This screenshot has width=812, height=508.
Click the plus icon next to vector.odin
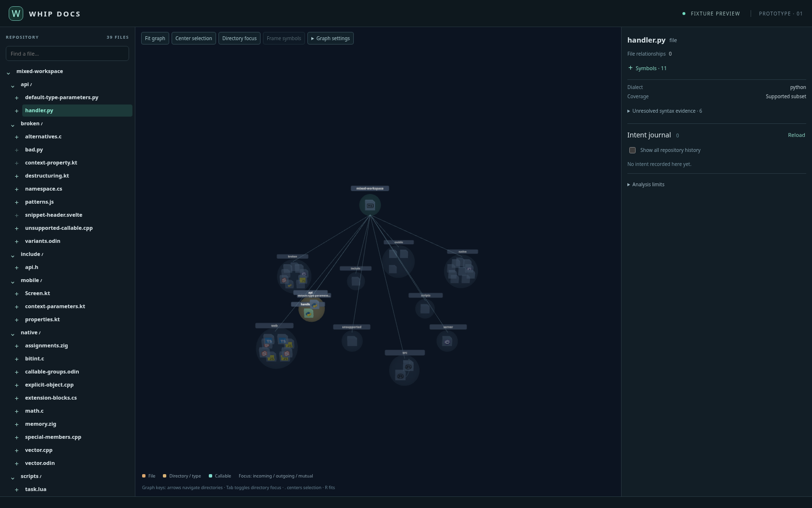click(x=16, y=463)
